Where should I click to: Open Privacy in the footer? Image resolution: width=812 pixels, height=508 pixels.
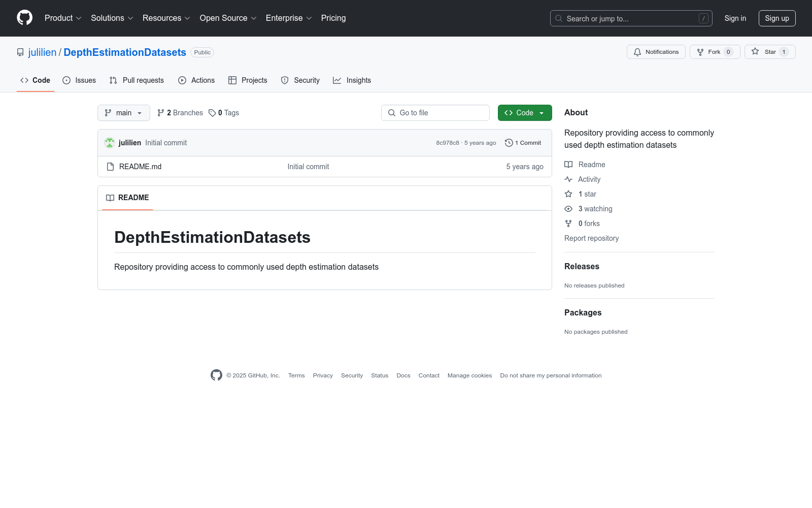pyautogui.click(x=323, y=375)
